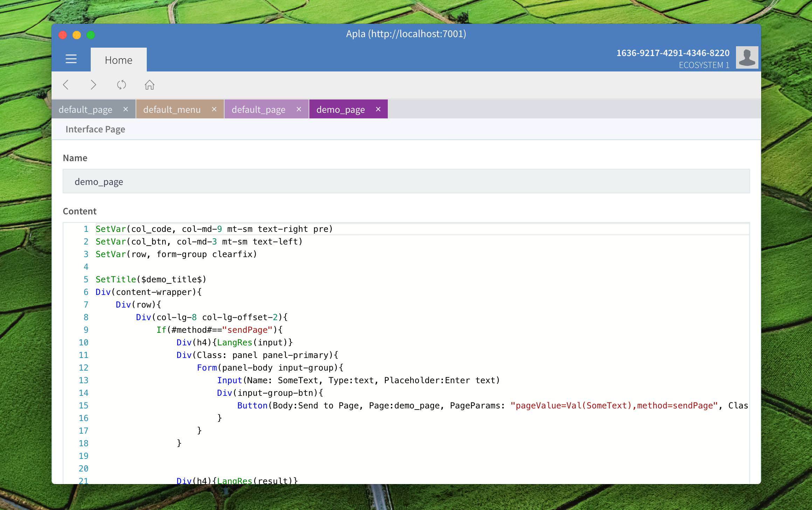The width and height of the screenshot is (812, 510).
Task: Click line number 9 in editor gutter
Action: click(86, 330)
